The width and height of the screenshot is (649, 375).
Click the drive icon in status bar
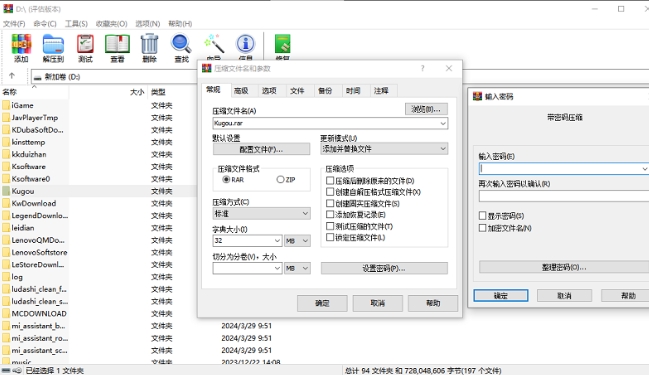point(6,370)
